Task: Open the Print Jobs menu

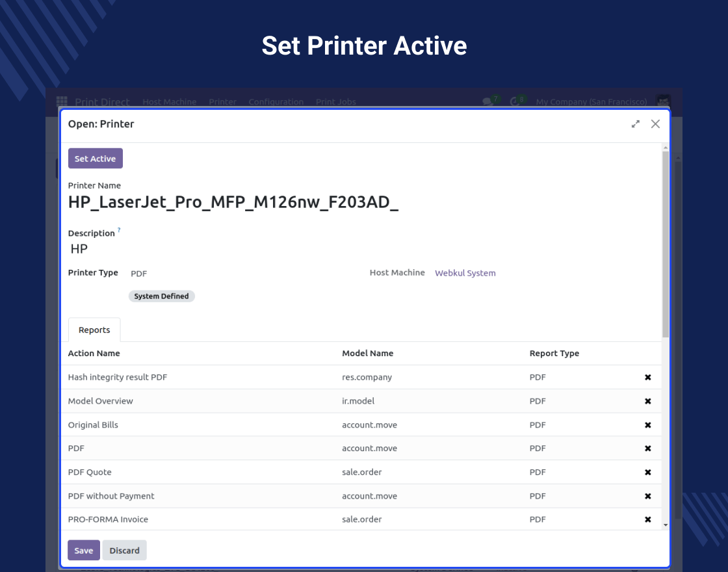Action: coord(335,102)
